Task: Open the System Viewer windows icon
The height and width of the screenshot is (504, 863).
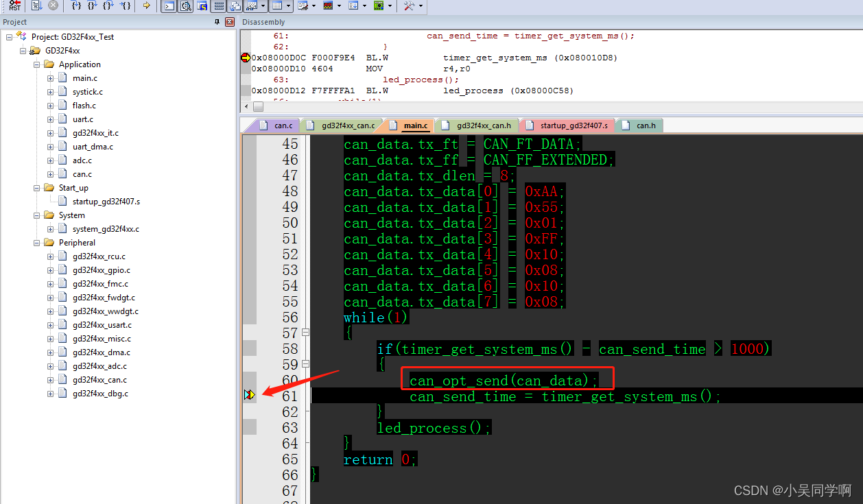Action: (x=379, y=6)
